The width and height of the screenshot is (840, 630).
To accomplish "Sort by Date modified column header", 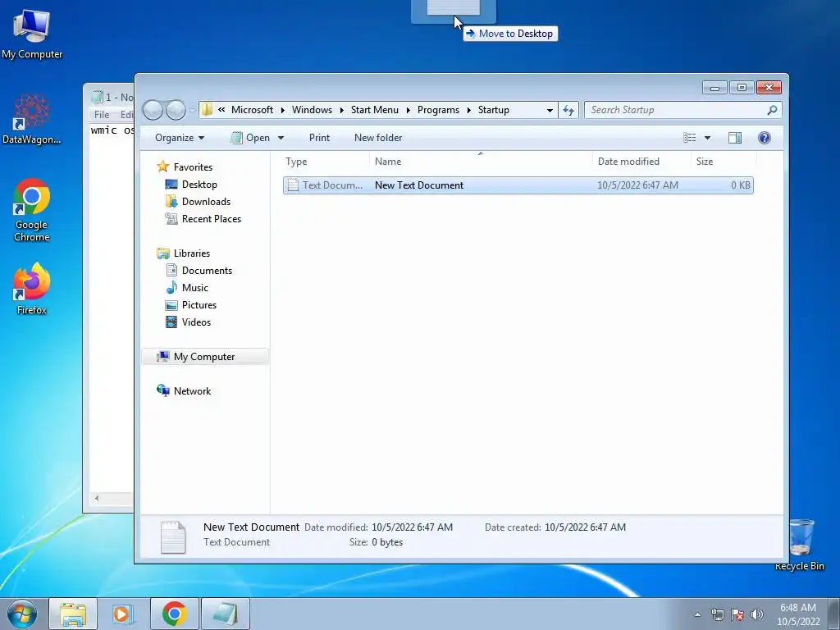I will point(641,162).
